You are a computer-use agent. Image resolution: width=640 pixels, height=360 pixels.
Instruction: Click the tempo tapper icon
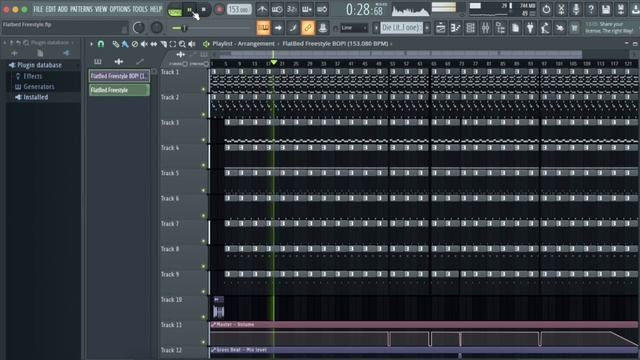click(545, 28)
